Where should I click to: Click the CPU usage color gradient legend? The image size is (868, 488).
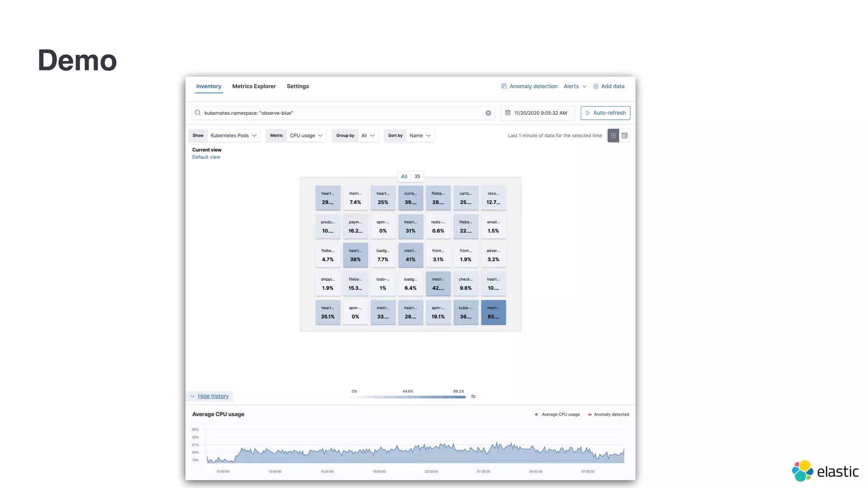(x=408, y=397)
